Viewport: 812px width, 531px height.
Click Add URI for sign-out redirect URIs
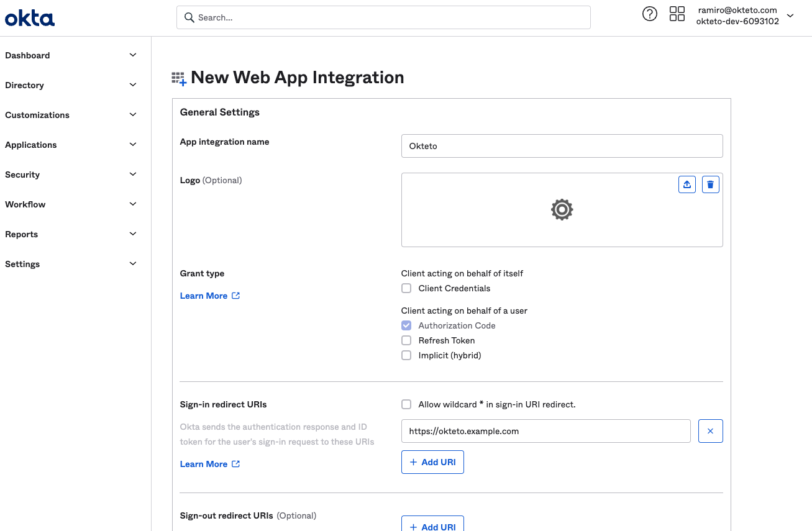[432, 524]
